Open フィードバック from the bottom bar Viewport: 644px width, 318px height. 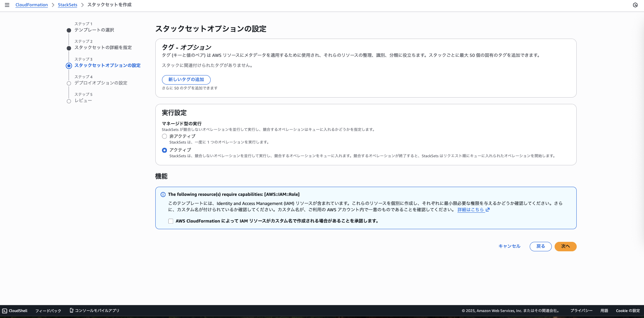48,311
